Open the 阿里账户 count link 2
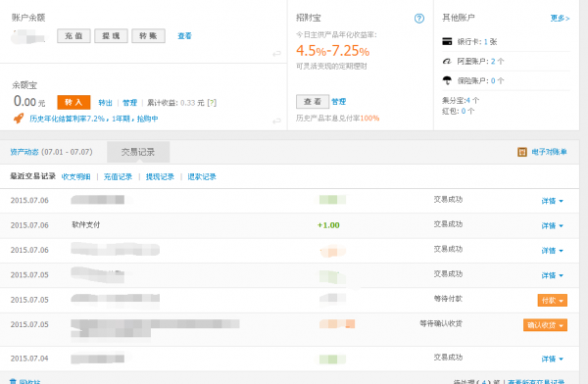The width and height of the screenshot is (588, 384). click(493, 61)
